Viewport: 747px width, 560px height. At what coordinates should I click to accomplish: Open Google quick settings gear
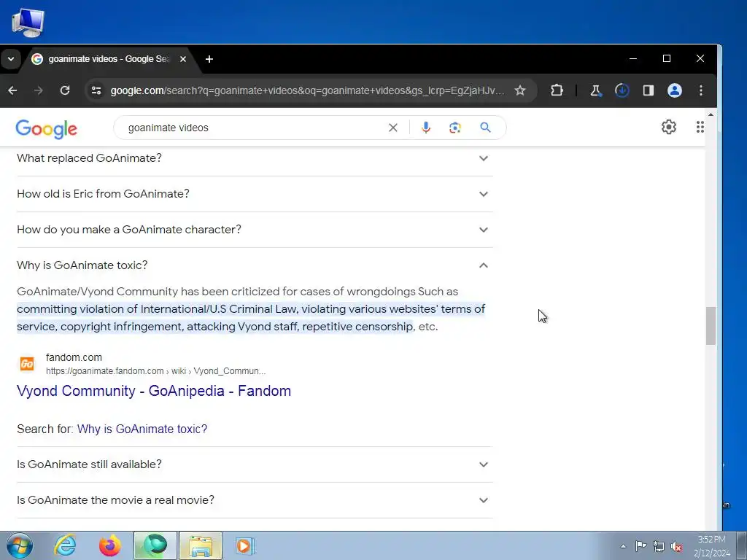point(669,127)
